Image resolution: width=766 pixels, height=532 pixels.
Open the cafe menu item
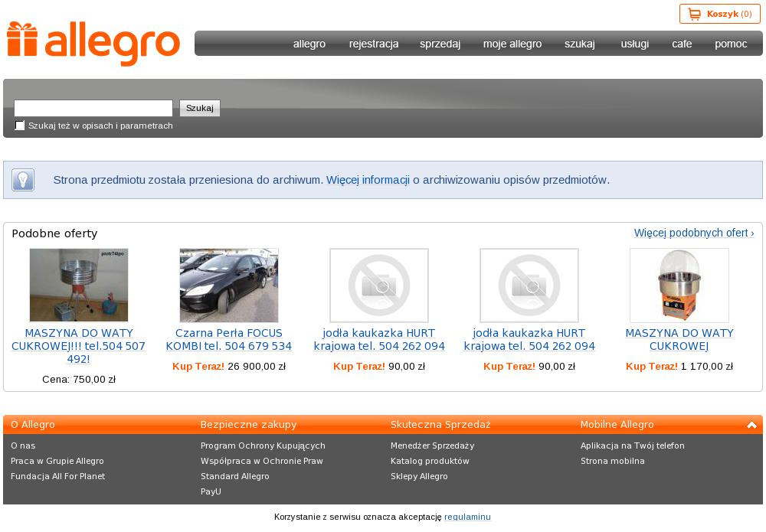pos(682,44)
